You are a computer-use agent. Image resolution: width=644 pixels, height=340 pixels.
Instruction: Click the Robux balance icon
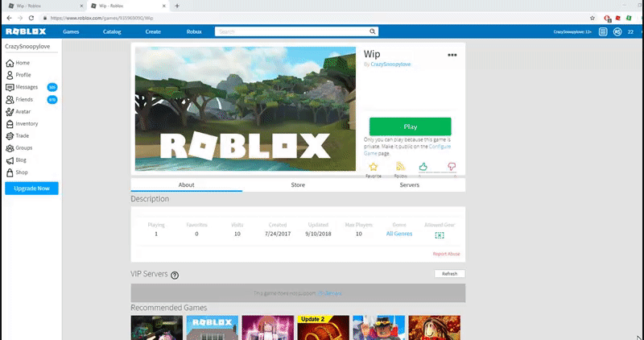click(617, 31)
